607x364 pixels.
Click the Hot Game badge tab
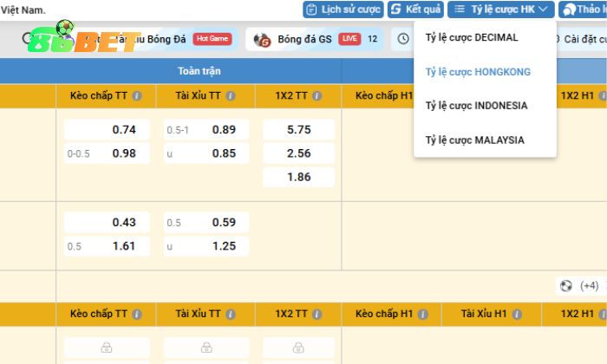pos(212,39)
